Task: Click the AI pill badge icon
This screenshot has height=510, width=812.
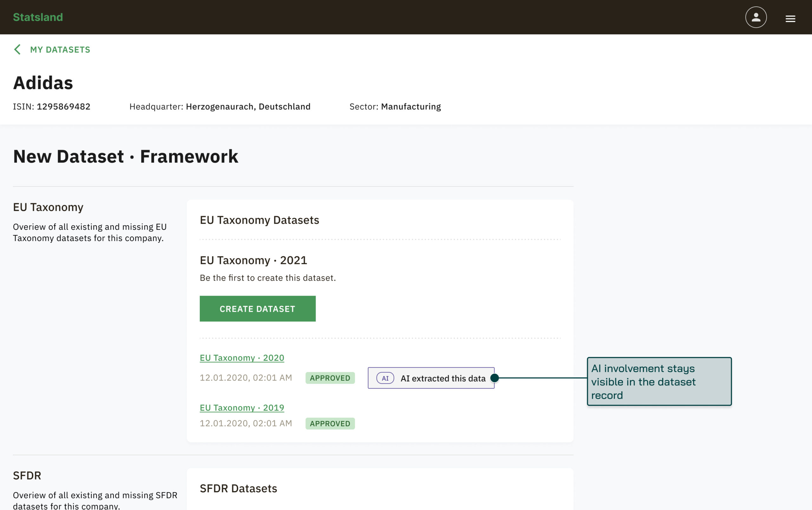Action: tap(385, 378)
